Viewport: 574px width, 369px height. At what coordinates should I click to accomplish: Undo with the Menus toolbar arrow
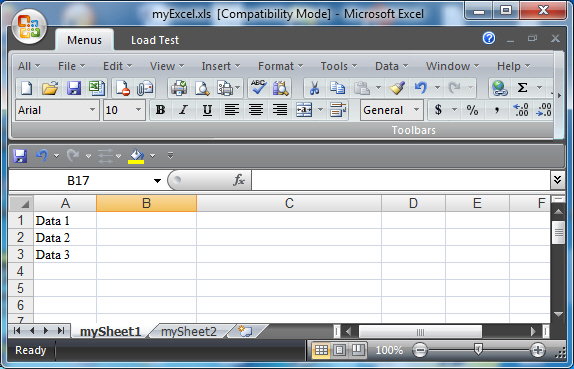[421, 88]
